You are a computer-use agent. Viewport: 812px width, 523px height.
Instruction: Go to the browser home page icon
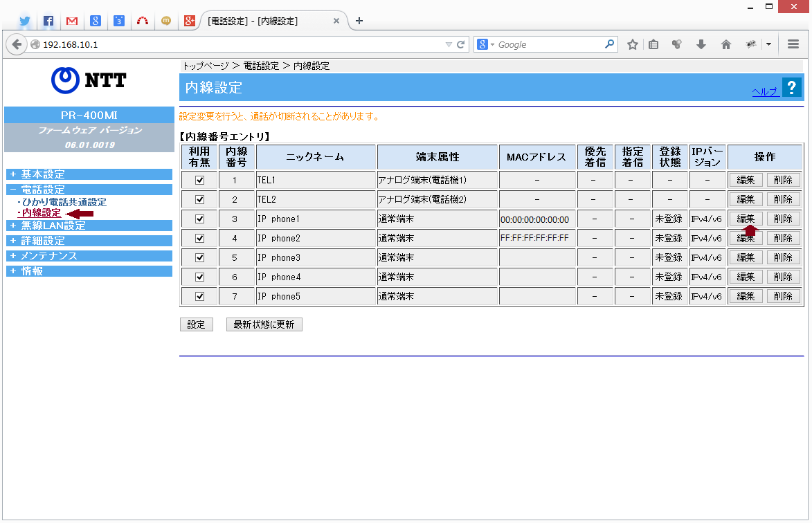726,44
